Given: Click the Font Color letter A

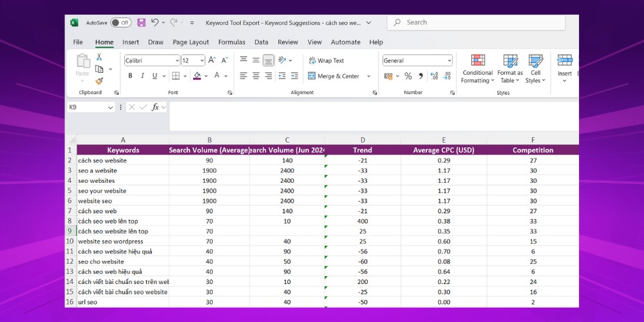Looking at the screenshot, I should (216, 75).
